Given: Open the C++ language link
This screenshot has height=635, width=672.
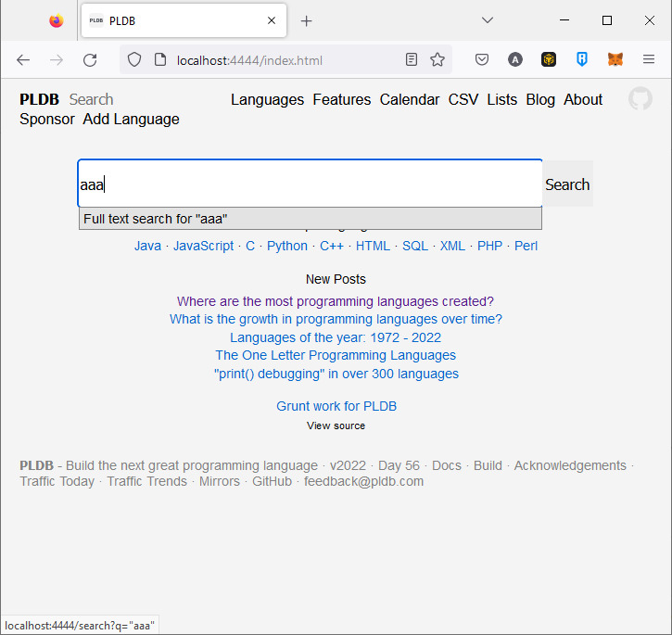Looking at the screenshot, I should pos(332,246).
